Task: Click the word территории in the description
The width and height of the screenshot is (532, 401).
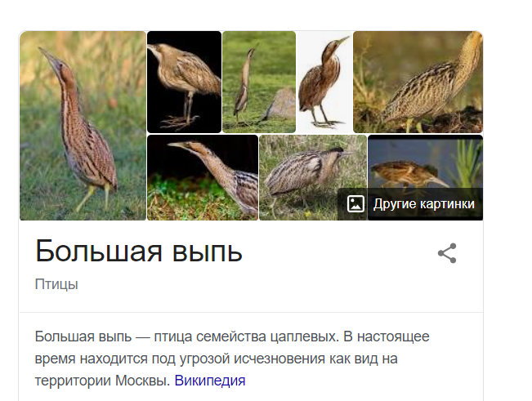Action: [73, 381]
